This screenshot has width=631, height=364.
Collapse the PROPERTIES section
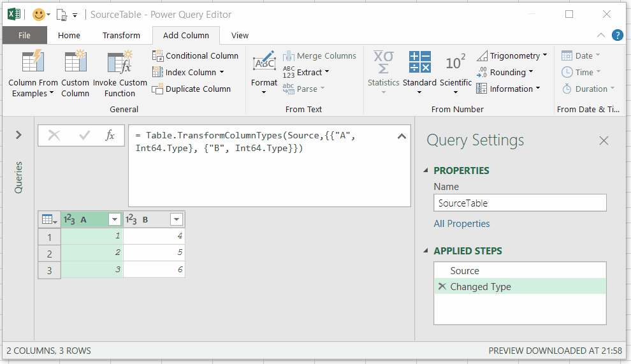[x=426, y=170]
